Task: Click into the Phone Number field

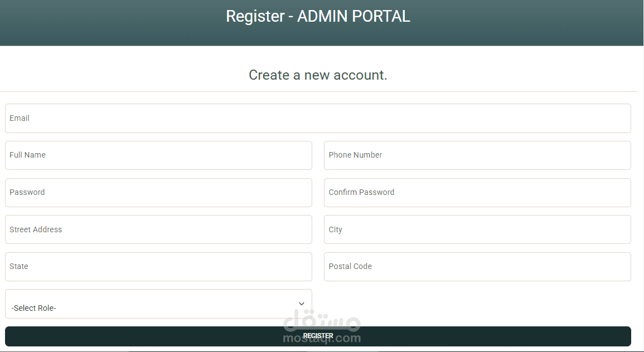Action: tap(477, 155)
